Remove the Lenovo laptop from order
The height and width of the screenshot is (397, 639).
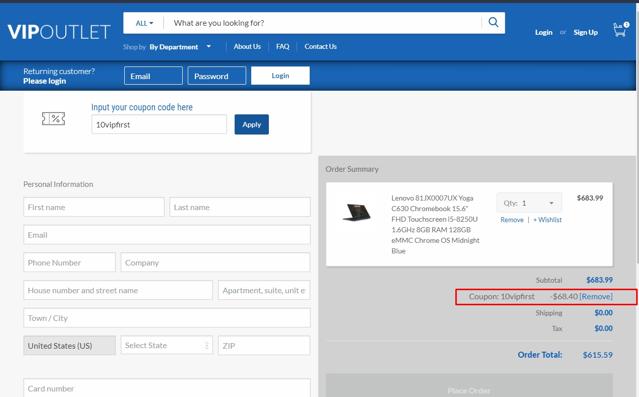tap(512, 220)
